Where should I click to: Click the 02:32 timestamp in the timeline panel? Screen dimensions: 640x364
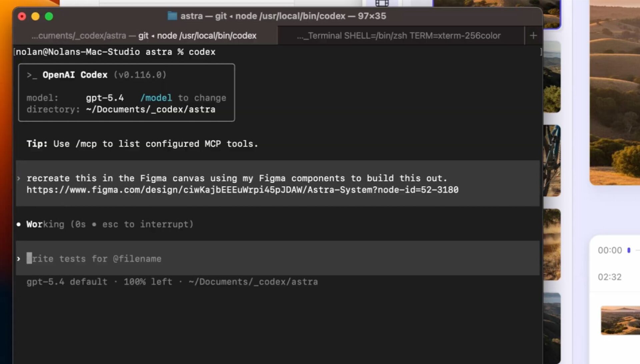coord(610,276)
